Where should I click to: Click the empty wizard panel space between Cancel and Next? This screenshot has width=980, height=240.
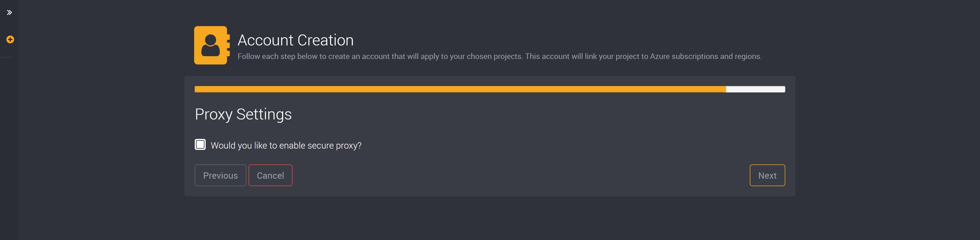tap(521, 175)
